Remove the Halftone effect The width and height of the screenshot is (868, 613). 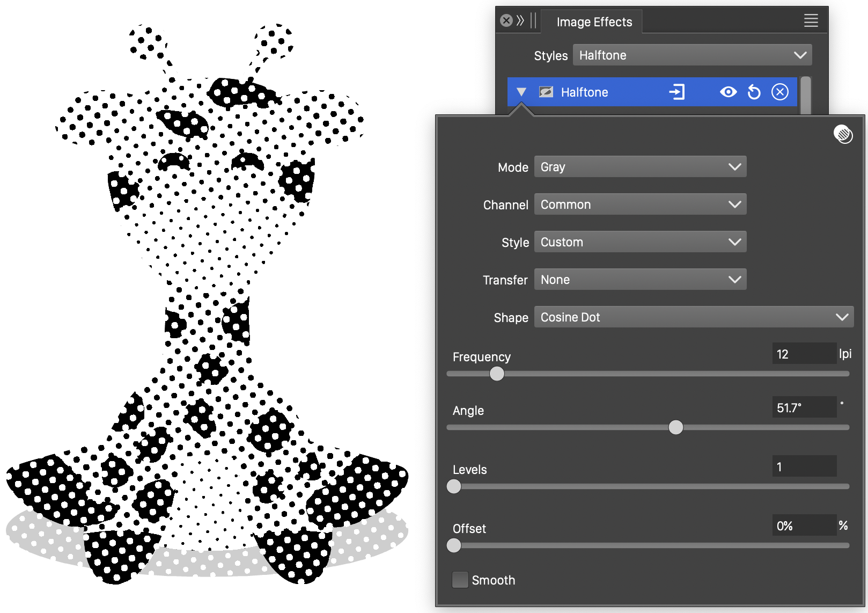click(x=779, y=92)
